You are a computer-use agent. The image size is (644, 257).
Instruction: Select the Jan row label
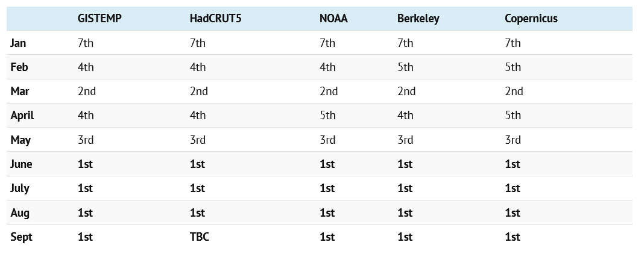[18, 43]
